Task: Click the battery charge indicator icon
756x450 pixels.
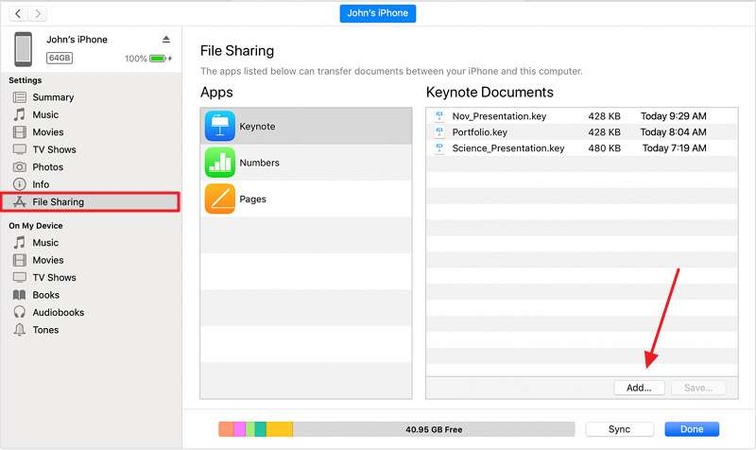Action: point(158,58)
